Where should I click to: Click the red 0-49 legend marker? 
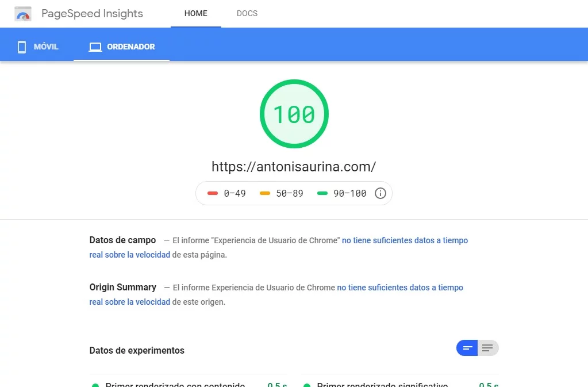213,193
